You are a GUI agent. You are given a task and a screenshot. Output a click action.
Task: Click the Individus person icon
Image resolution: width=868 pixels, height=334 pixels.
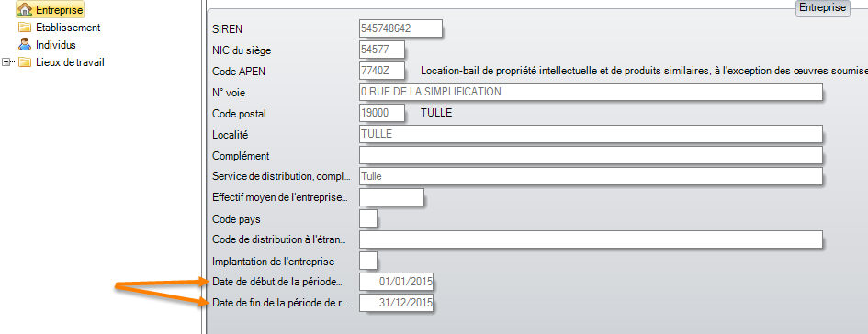(x=25, y=44)
